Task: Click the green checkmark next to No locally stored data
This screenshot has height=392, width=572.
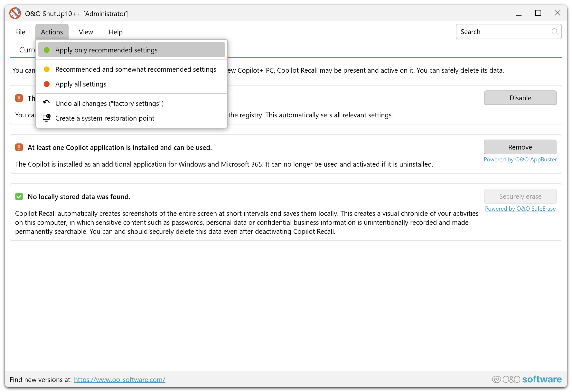Action: (x=19, y=196)
